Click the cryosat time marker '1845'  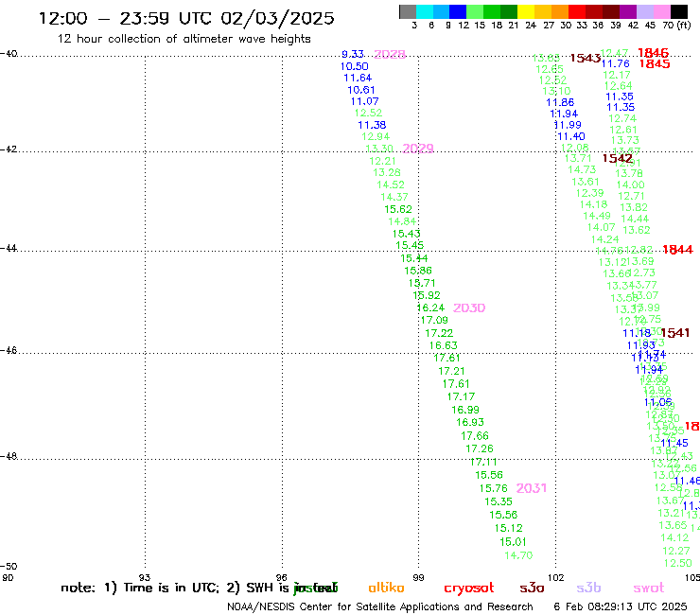coord(655,64)
